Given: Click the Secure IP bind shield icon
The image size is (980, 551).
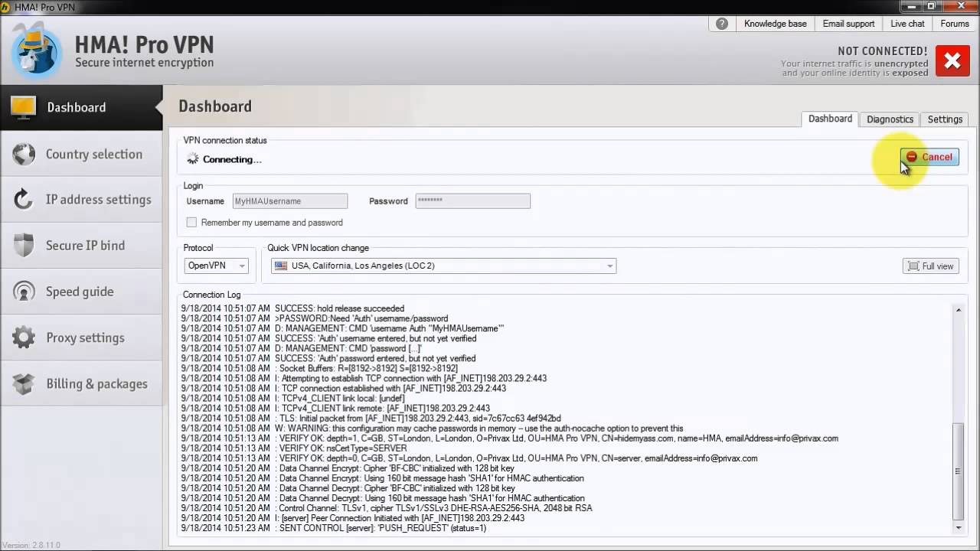Looking at the screenshot, I should (x=24, y=246).
